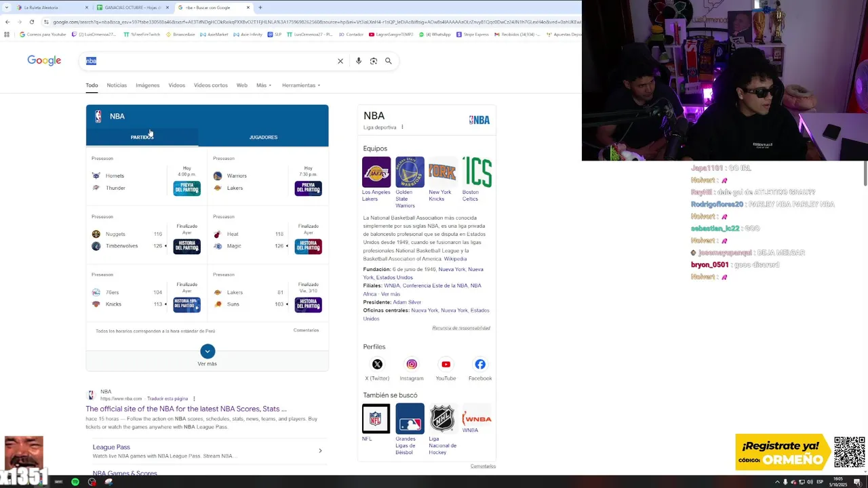Open the Los Angeles Lakers team card

(x=376, y=179)
